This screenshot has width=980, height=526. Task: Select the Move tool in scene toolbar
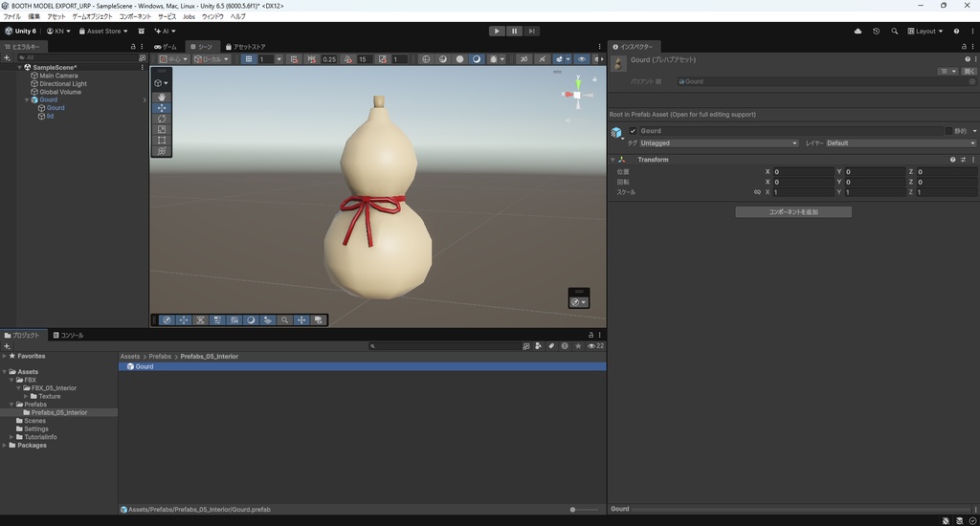click(161, 108)
